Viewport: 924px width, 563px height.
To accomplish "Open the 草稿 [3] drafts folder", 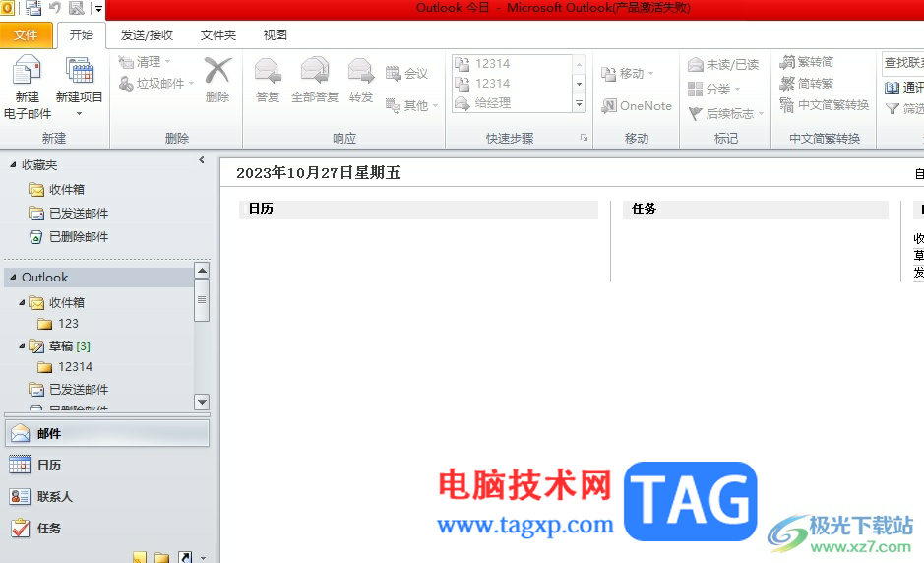I will pyautogui.click(x=59, y=346).
